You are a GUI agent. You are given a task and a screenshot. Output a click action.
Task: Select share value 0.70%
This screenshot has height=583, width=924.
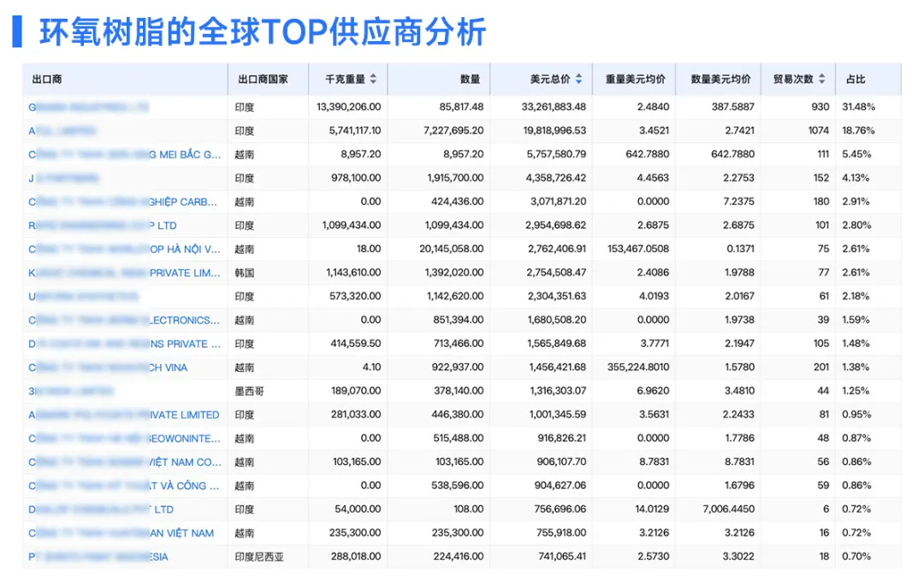(x=856, y=556)
